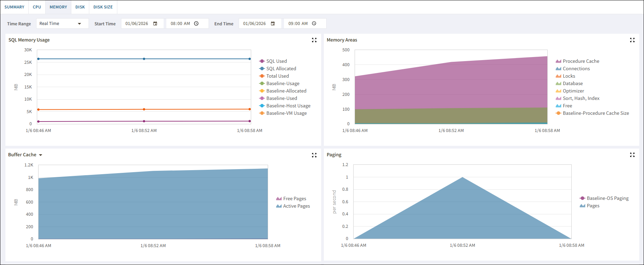Open the Start Time clock picker
This screenshot has height=265, width=644.
point(196,24)
